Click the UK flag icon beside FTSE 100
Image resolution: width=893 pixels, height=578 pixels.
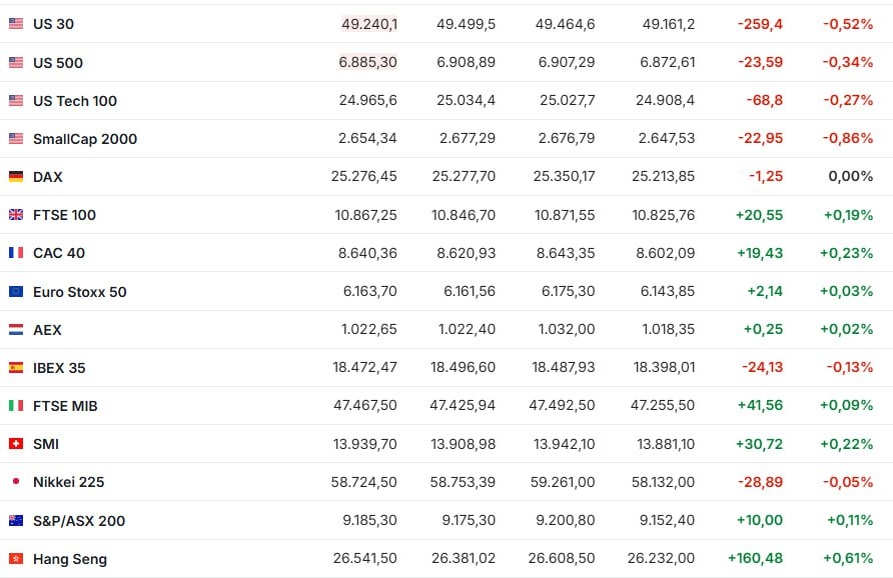(x=16, y=215)
